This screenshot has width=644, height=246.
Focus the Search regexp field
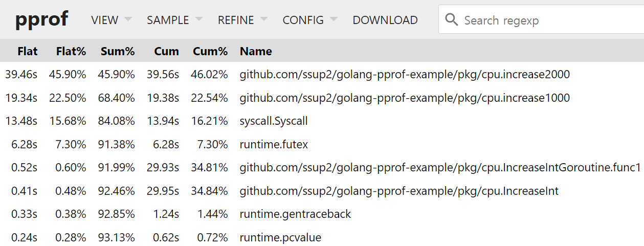pos(541,20)
